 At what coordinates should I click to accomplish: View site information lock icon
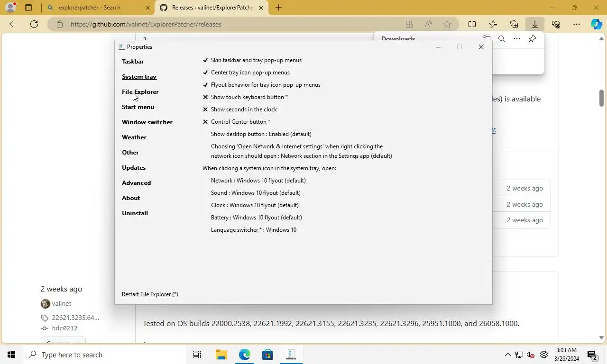[60, 24]
